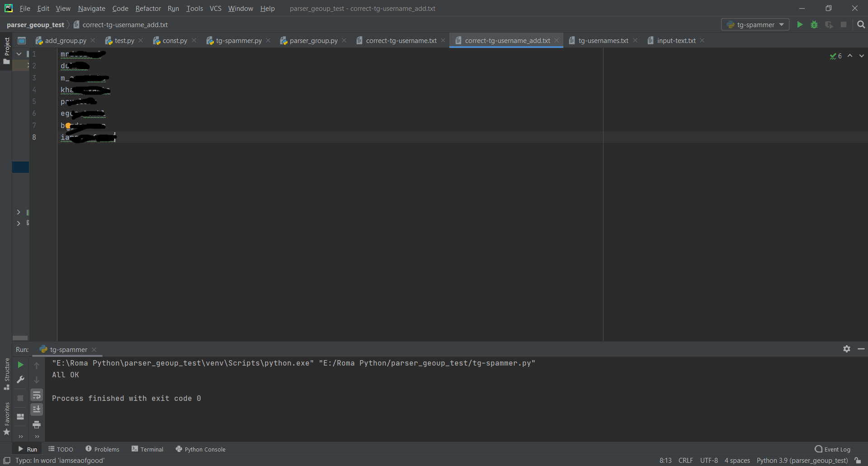Image resolution: width=868 pixels, height=466 pixels.
Task: Click the 'All OK' console output line
Action: (66, 375)
